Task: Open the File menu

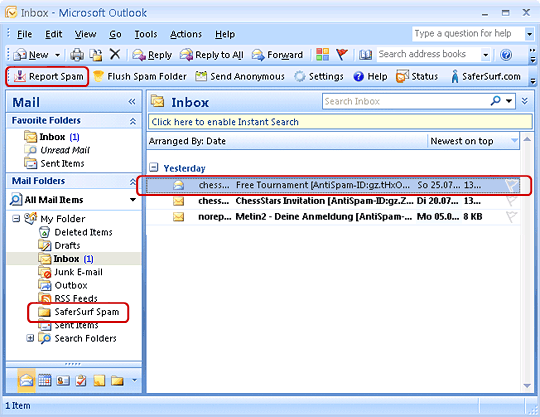Action: (x=24, y=34)
